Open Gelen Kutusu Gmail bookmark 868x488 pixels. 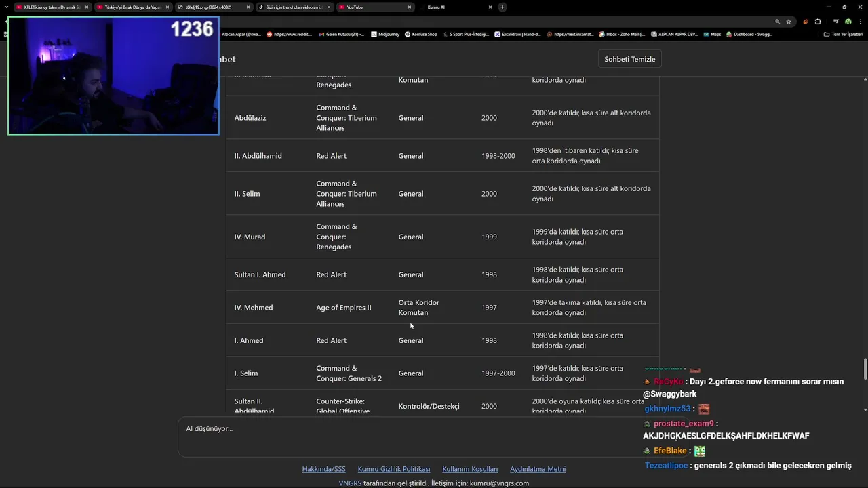click(342, 34)
